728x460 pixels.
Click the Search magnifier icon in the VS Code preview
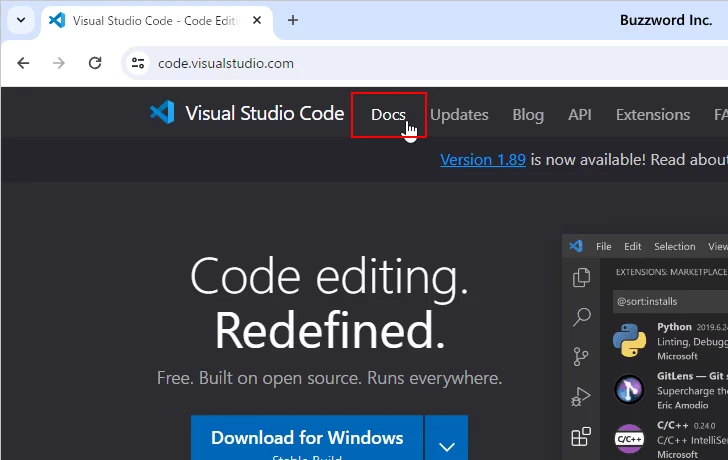[581, 317]
